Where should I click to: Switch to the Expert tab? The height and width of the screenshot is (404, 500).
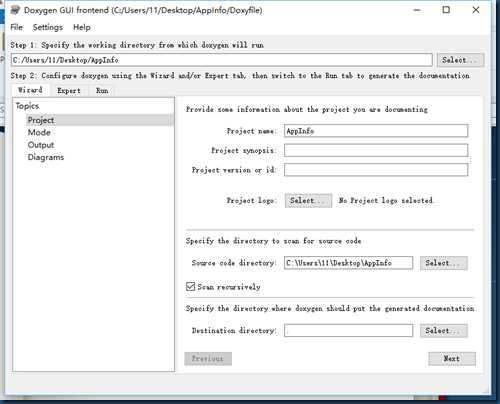[69, 90]
